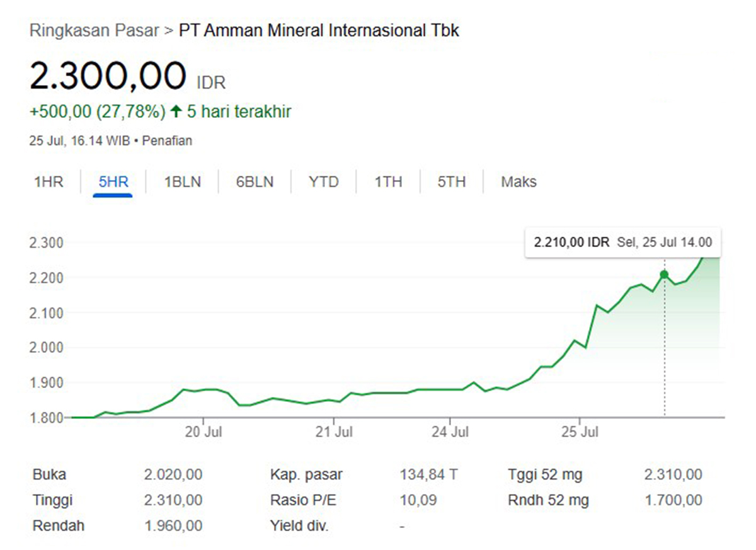This screenshot has width=756, height=550.
Task: Click the Rndh 52 mg value 1.700,00
Action: pyautogui.click(x=673, y=500)
